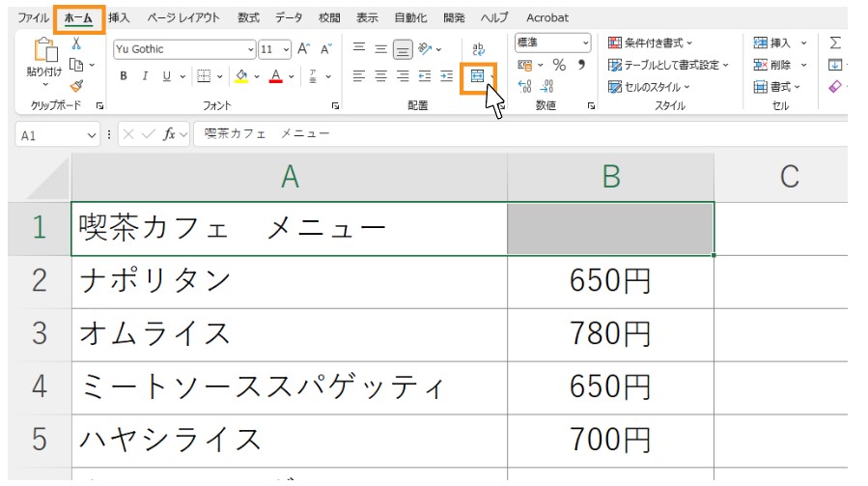
Task: Switch to the データ tab
Action: click(289, 17)
